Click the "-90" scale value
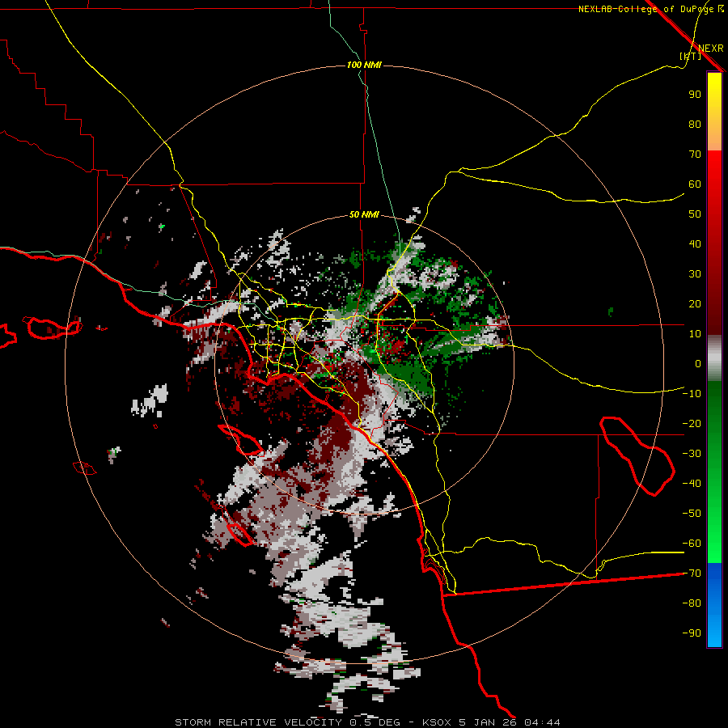The image size is (728, 728). click(692, 633)
